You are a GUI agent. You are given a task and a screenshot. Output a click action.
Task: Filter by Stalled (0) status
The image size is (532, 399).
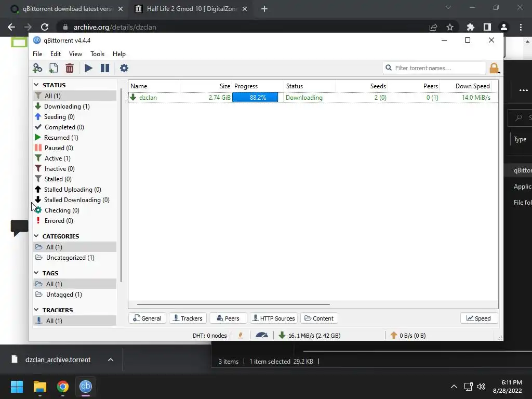(x=58, y=179)
